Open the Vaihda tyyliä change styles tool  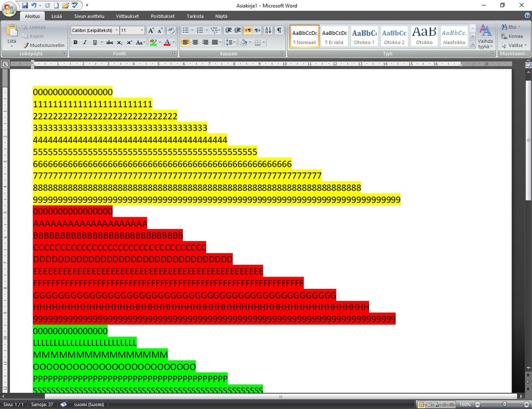click(485, 37)
